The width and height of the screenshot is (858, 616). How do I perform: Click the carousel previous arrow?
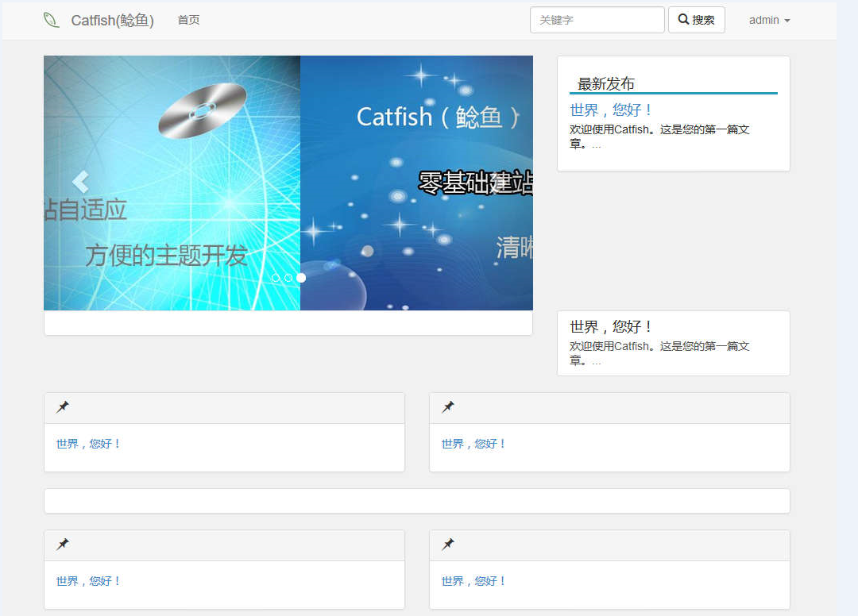[x=80, y=182]
